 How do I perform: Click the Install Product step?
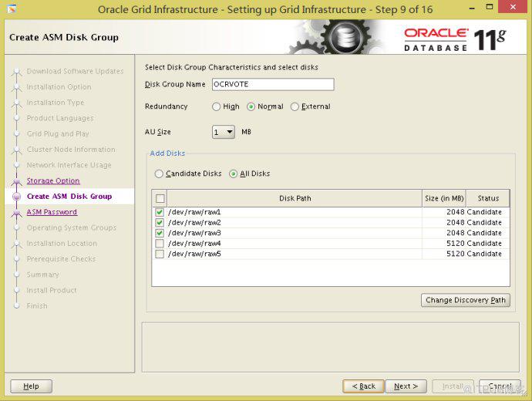[52, 291]
